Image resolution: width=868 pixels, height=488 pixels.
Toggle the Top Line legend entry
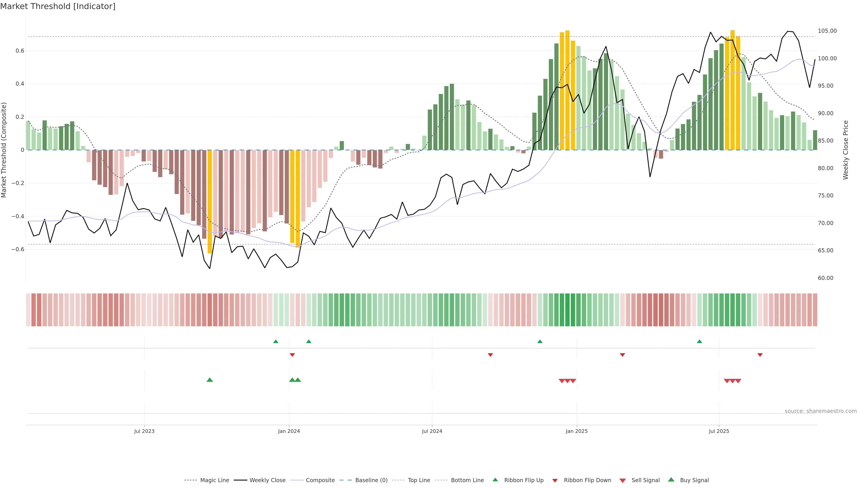[419, 480]
